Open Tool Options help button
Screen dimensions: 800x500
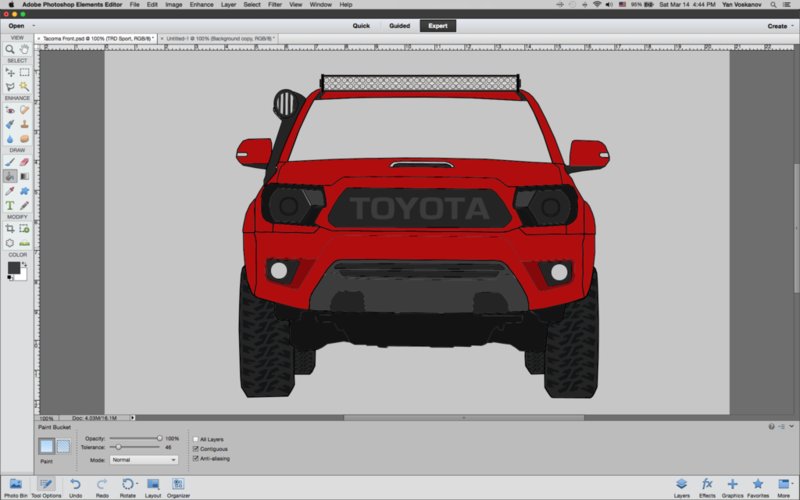tap(771, 427)
